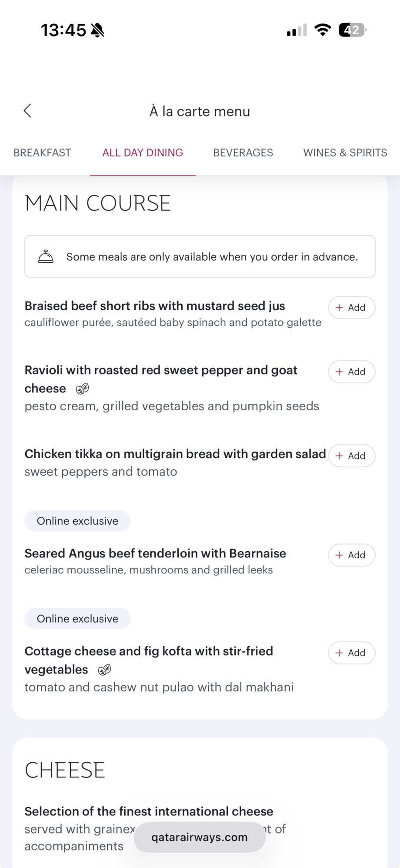The height and width of the screenshot is (868, 400).
Task: Switch to the Breakfast tab
Action: click(x=42, y=153)
